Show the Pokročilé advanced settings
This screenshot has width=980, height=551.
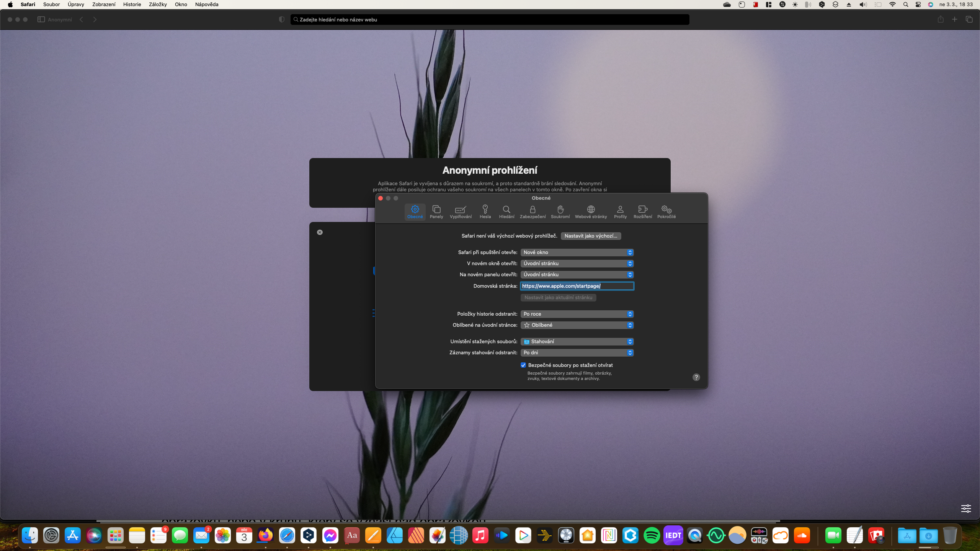tap(666, 212)
